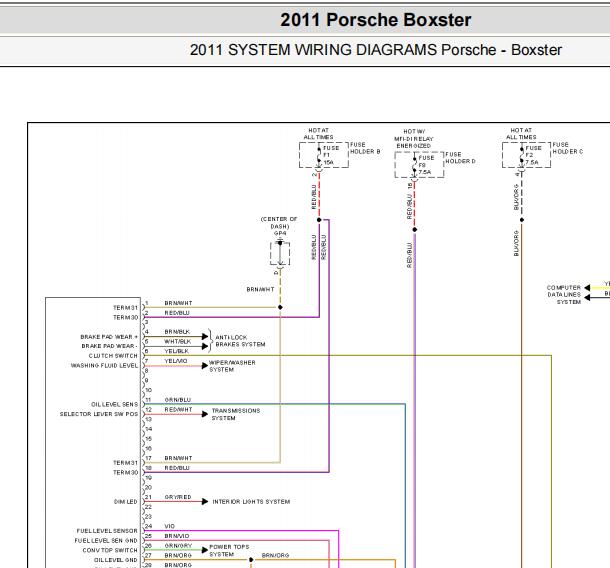This screenshot has height=568, width=610.
Task: Click the TERM 30 label at pin 18
Action: click(x=125, y=473)
